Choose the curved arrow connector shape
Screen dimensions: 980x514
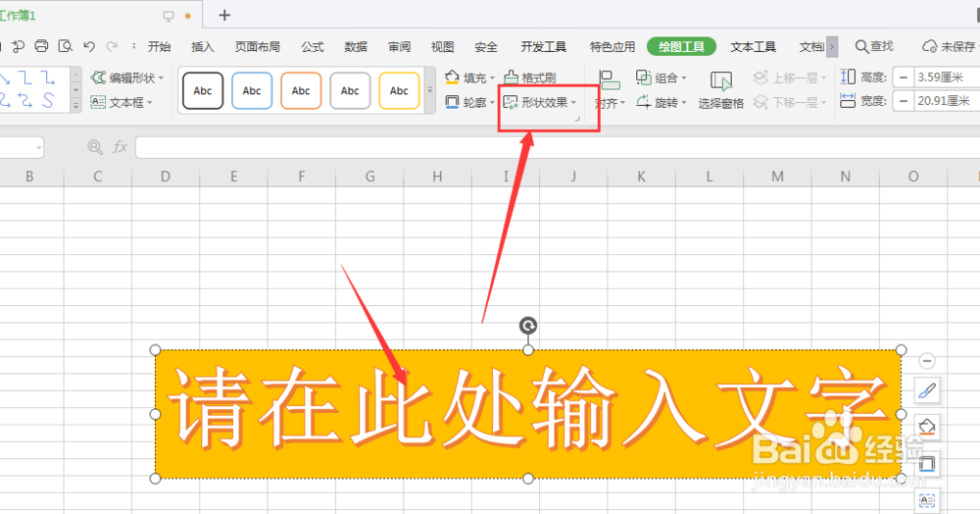25,100
